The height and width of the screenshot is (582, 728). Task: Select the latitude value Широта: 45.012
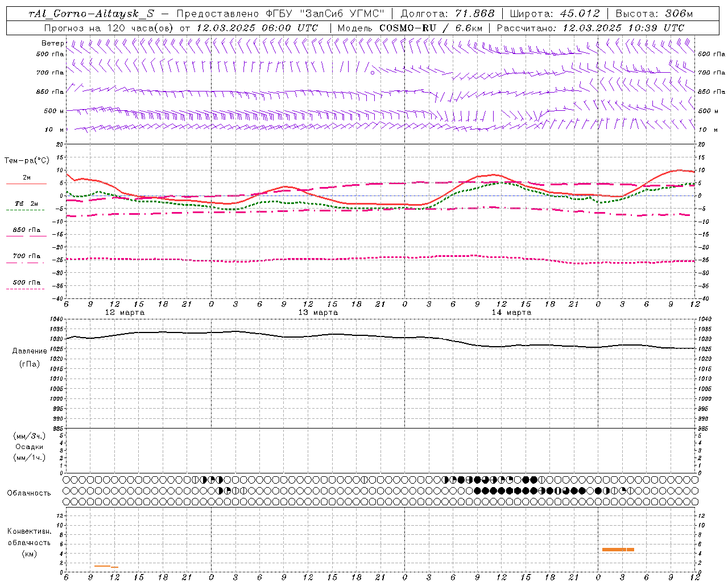pyautogui.click(x=555, y=14)
